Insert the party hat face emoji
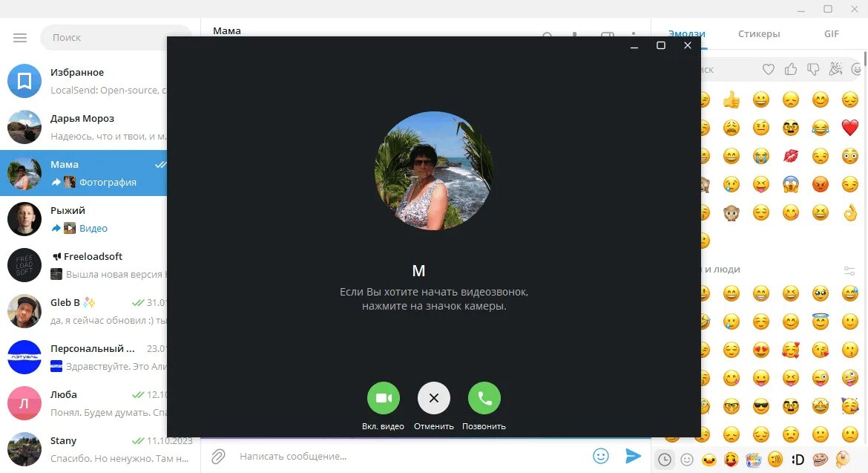 849,406
